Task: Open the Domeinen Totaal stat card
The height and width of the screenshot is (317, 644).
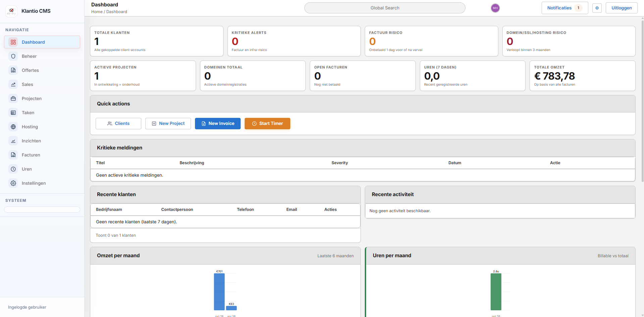Action: (253, 76)
